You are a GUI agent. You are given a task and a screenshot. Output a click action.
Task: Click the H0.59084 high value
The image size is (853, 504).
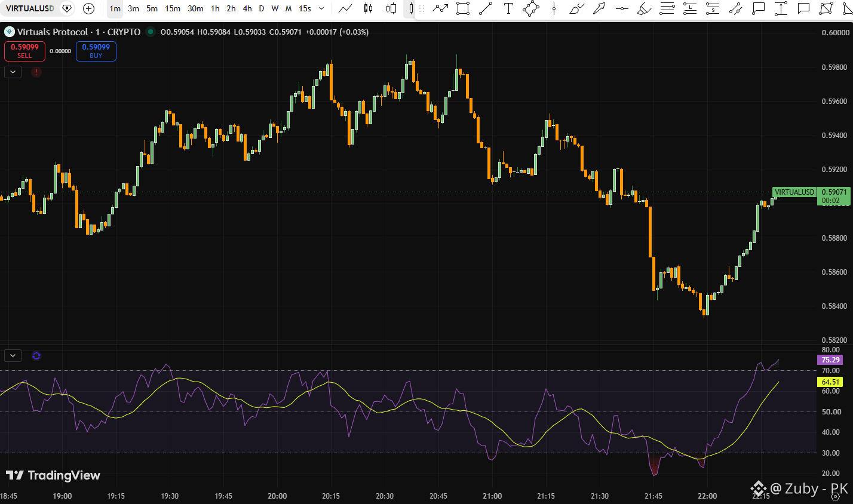tap(214, 32)
